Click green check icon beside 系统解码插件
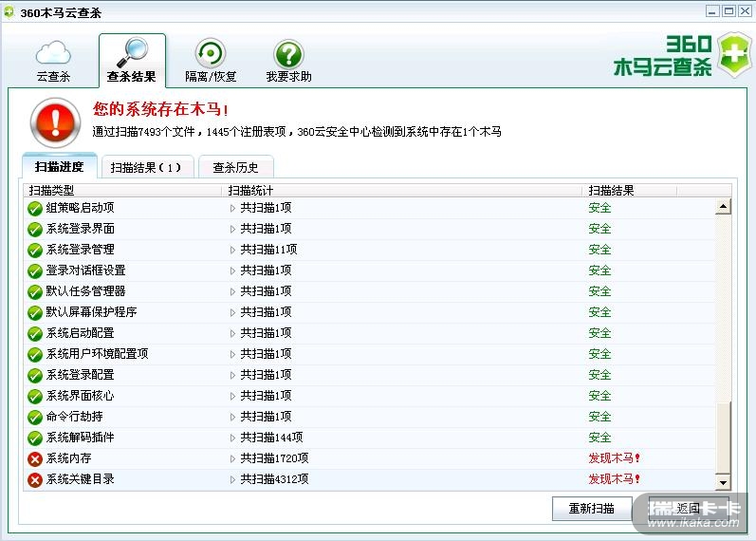This screenshot has width=756, height=541. click(x=35, y=438)
